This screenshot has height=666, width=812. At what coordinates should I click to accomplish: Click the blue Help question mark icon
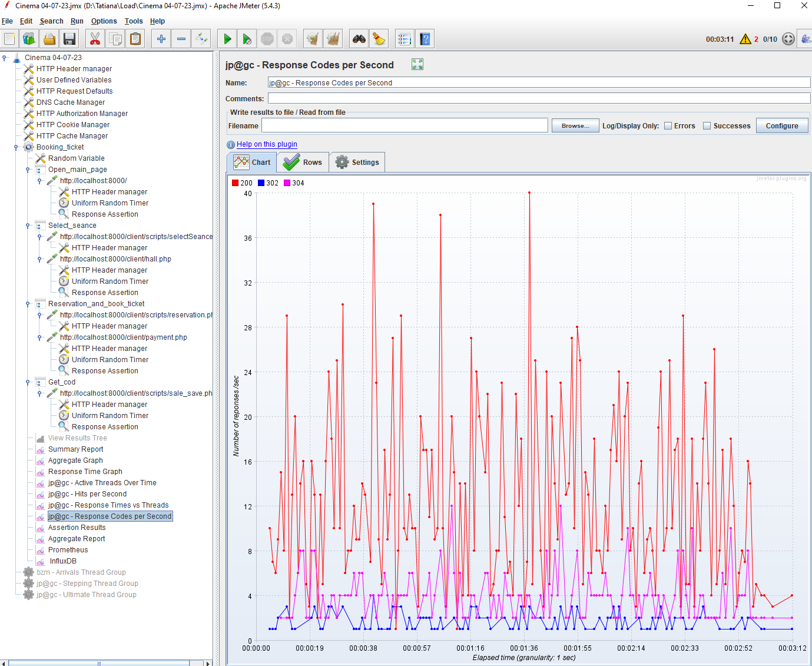tap(425, 39)
